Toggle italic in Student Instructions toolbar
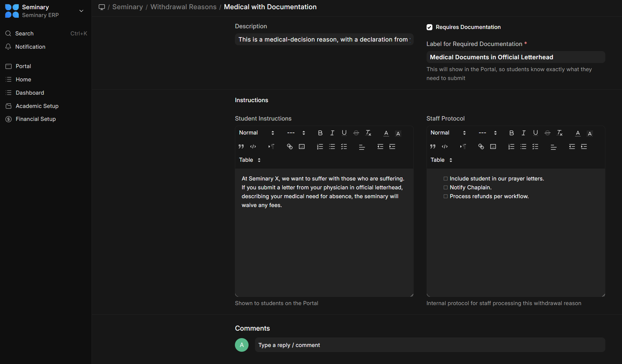Screen dimensions: 622x364 click(x=332, y=133)
